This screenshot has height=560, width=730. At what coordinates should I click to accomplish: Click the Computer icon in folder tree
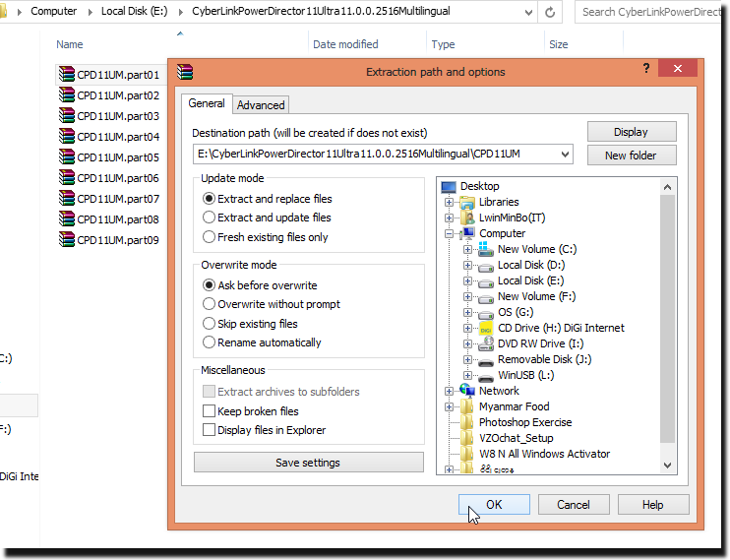tap(467, 233)
